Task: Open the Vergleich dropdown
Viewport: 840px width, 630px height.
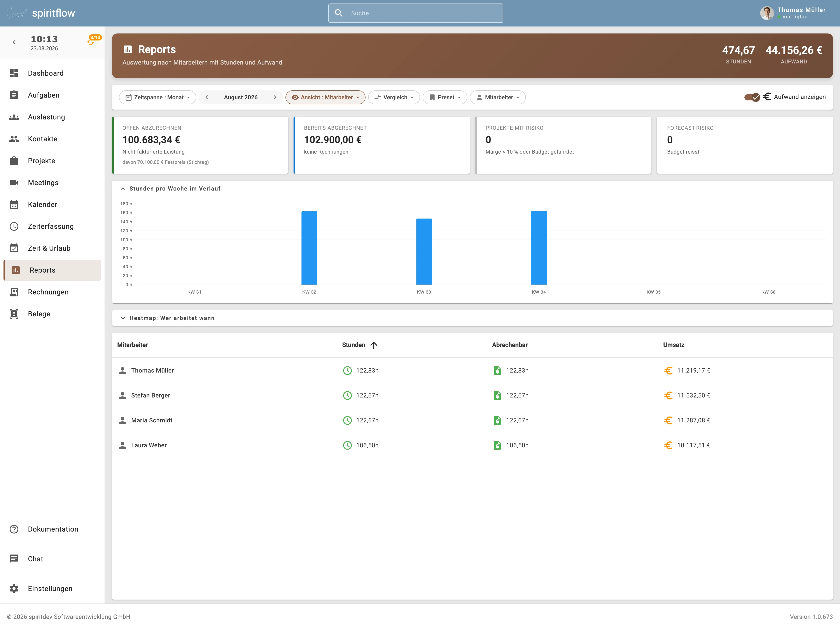Action: (394, 97)
